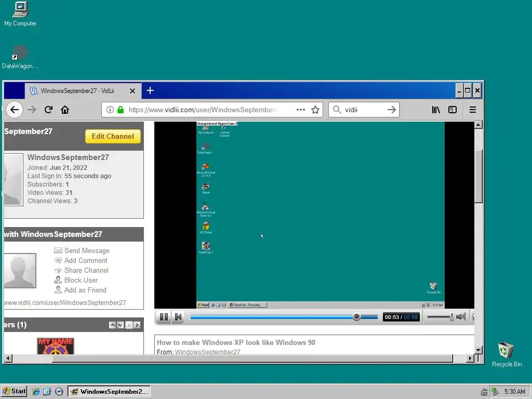Screen dimensions: 532x399
Task: Open the page actions three-dot menu
Action: pos(301,110)
